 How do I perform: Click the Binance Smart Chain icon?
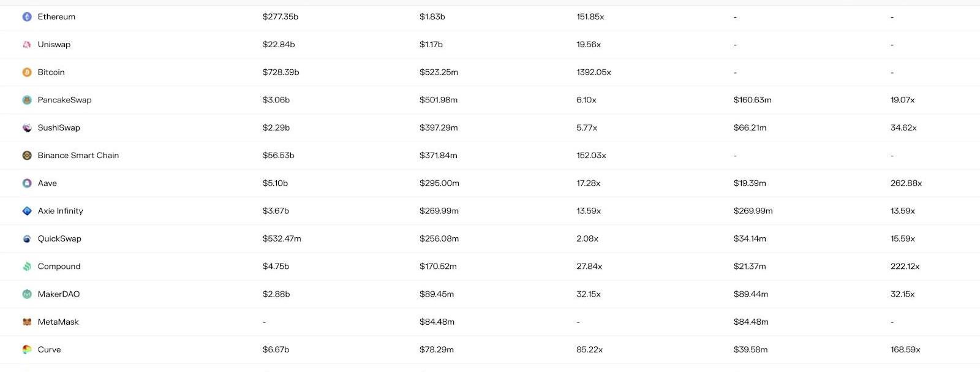click(x=27, y=156)
